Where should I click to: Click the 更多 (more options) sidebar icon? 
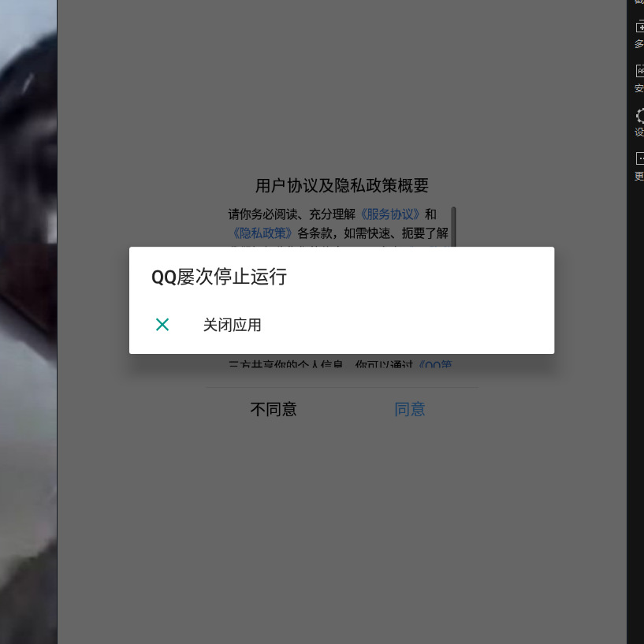pyautogui.click(x=638, y=158)
